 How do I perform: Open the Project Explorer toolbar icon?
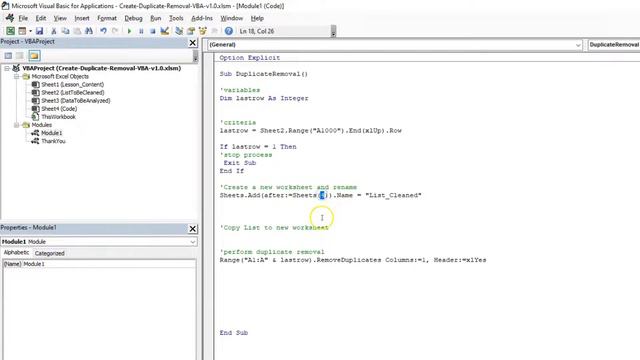[x=179, y=31]
